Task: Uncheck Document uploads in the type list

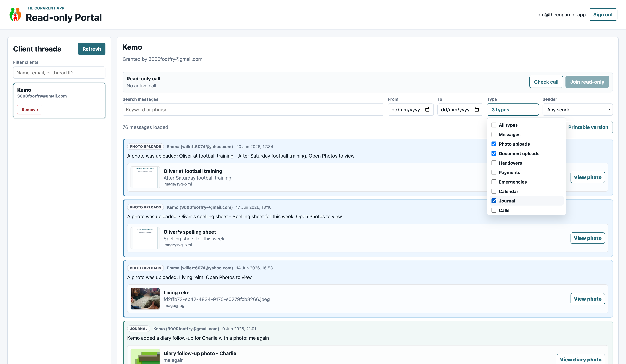Action: (494, 153)
